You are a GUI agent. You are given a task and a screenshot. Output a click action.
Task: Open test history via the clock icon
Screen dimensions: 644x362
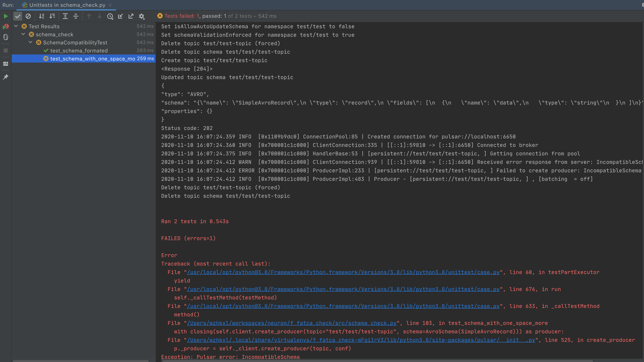[x=110, y=16]
